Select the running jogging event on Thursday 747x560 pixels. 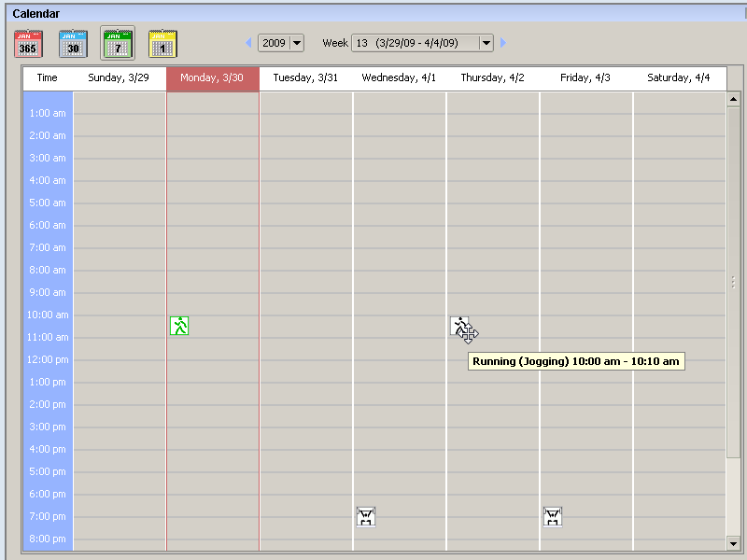[459, 326]
